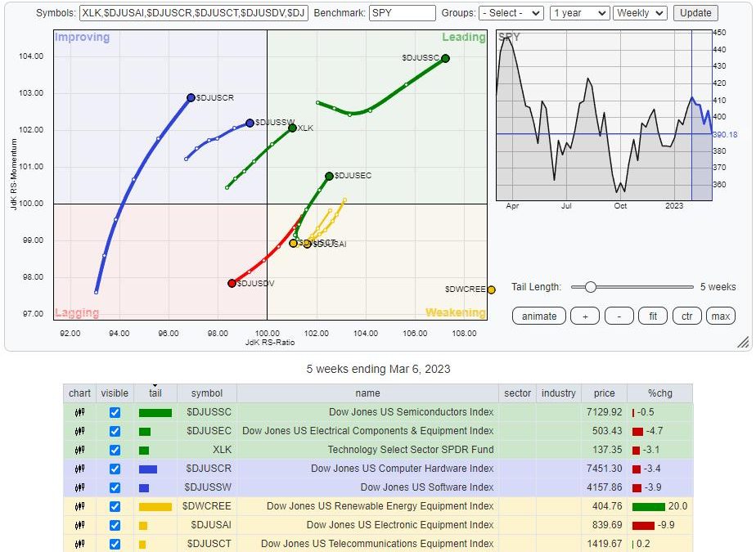Open chart icon for $DWCREE row
756x552 pixels.
pyautogui.click(x=79, y=506)
